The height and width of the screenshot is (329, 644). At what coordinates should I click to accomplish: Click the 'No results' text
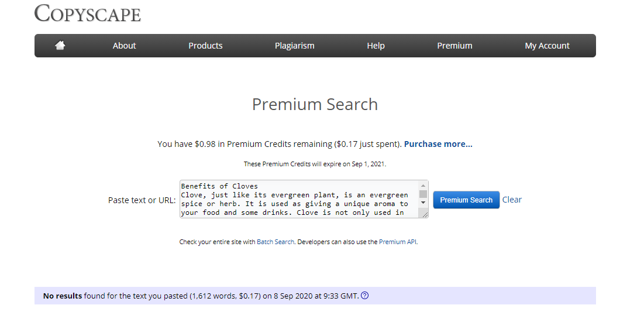63,296
